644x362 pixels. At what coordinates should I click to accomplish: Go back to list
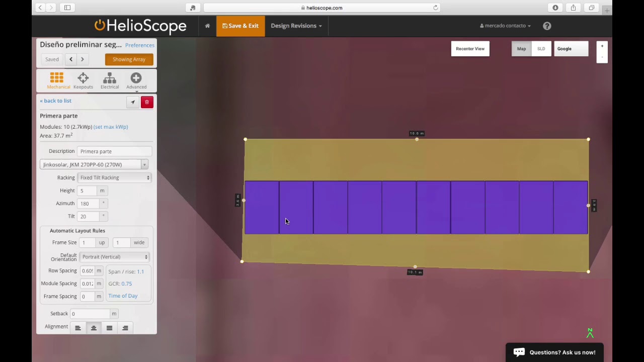56,101
